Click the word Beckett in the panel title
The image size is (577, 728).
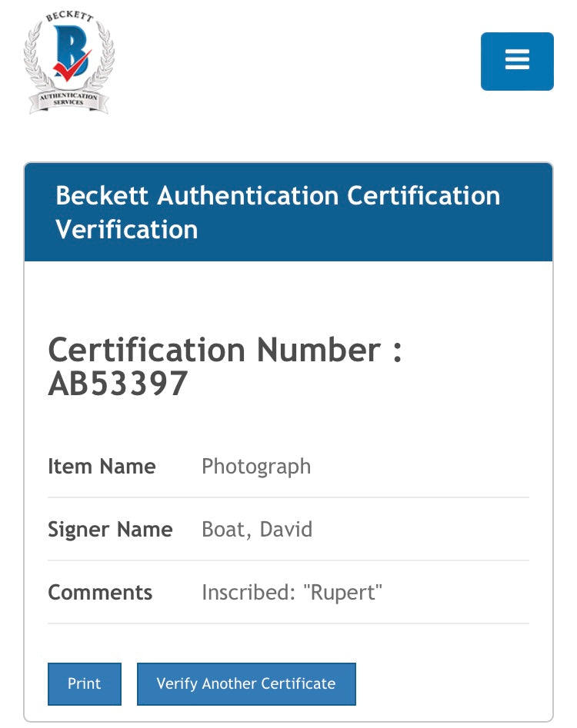[102, 195]
